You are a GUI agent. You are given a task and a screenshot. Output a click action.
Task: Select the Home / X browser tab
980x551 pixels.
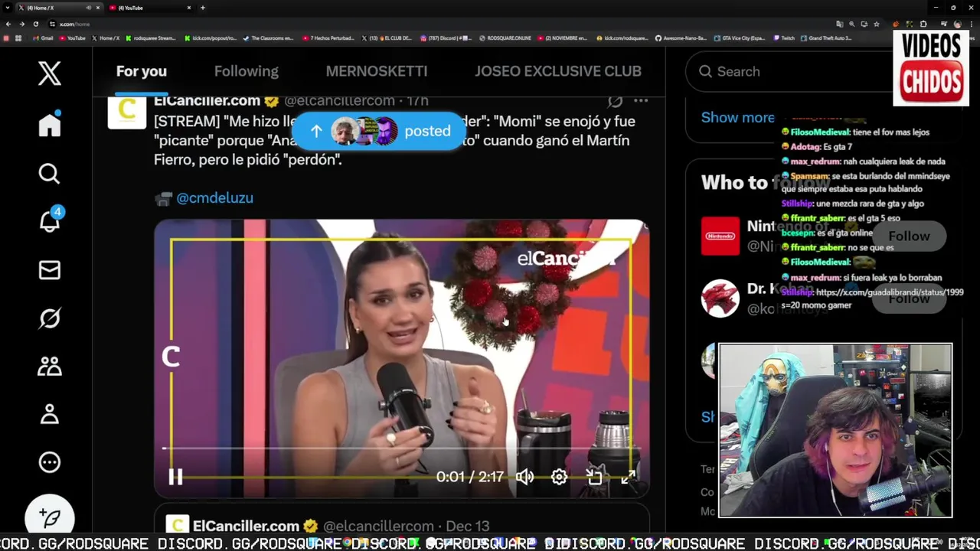pos(60,8)
